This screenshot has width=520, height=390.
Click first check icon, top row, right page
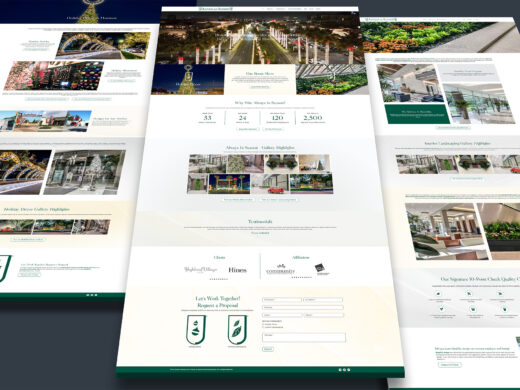pyautogui.click(x=438, y=294)
